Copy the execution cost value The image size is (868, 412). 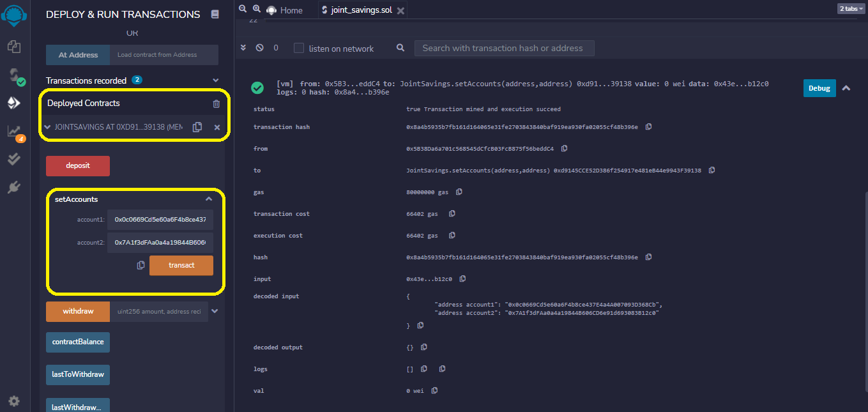[452, 236]
